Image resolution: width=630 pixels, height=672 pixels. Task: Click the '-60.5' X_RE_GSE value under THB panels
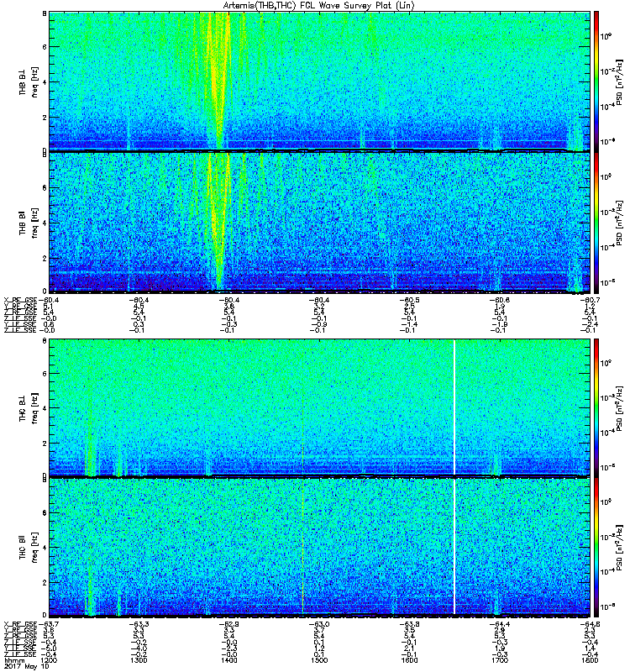409,300
